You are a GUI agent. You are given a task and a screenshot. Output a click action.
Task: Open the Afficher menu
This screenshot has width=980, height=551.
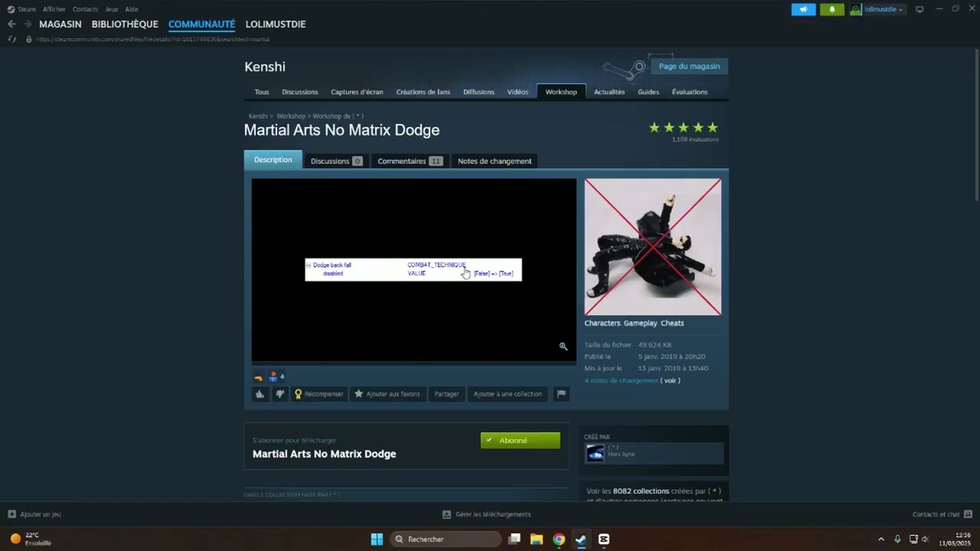tap(54, 9)
